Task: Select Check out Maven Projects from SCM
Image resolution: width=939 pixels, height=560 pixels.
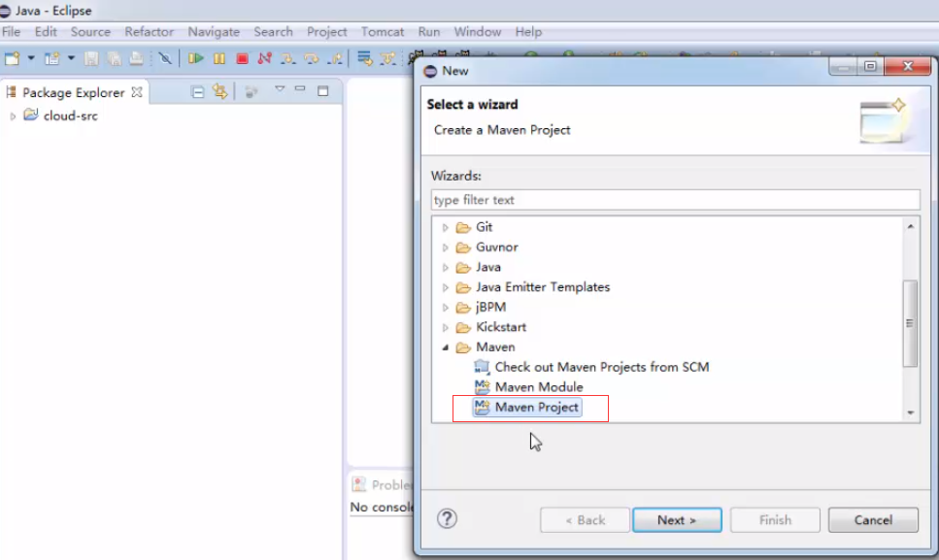Action: (602, 367)
